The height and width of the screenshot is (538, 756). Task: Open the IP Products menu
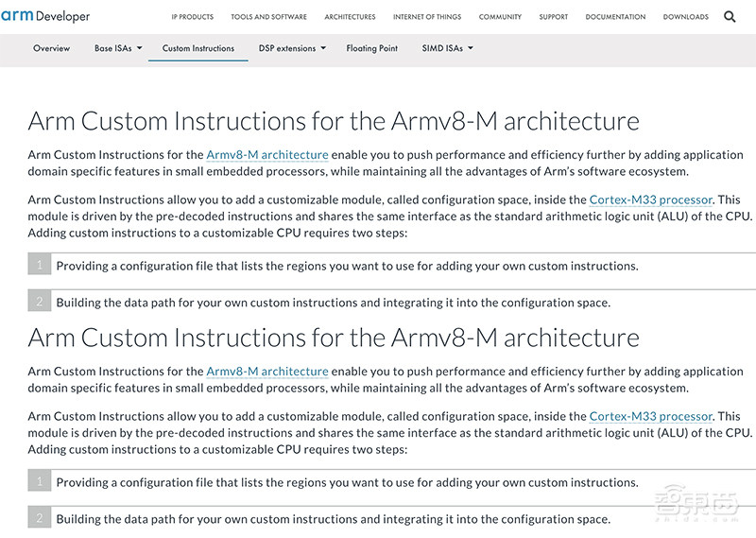tap(193, 17)
